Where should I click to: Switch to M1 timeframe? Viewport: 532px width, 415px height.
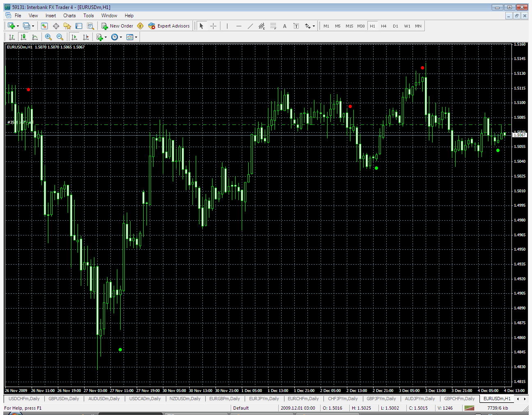(326, 26)
